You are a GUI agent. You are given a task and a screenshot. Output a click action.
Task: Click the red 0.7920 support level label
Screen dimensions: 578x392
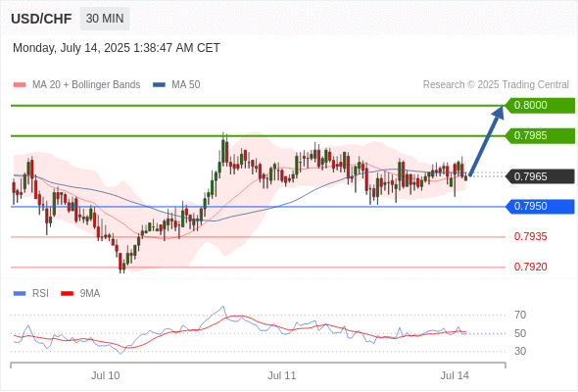530,267
